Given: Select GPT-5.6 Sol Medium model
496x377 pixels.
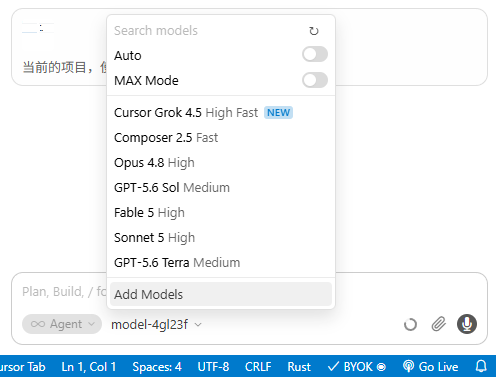Looking at the screenshot, I should (221, 188).
